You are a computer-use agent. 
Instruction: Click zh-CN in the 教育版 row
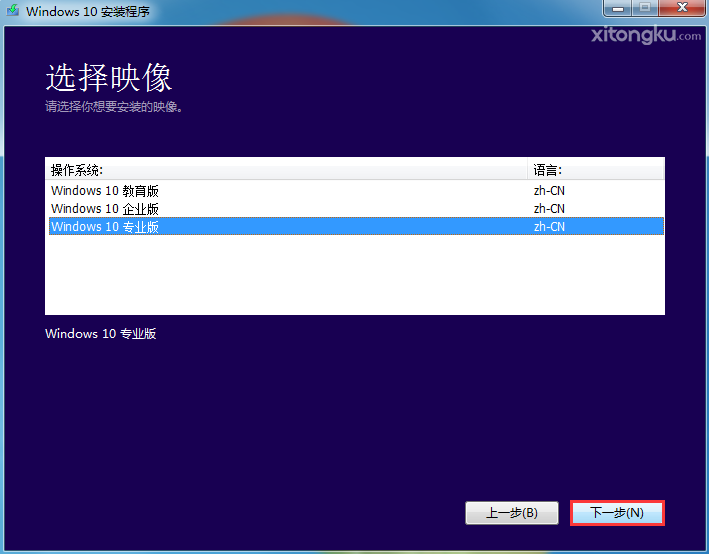point(549,191)
